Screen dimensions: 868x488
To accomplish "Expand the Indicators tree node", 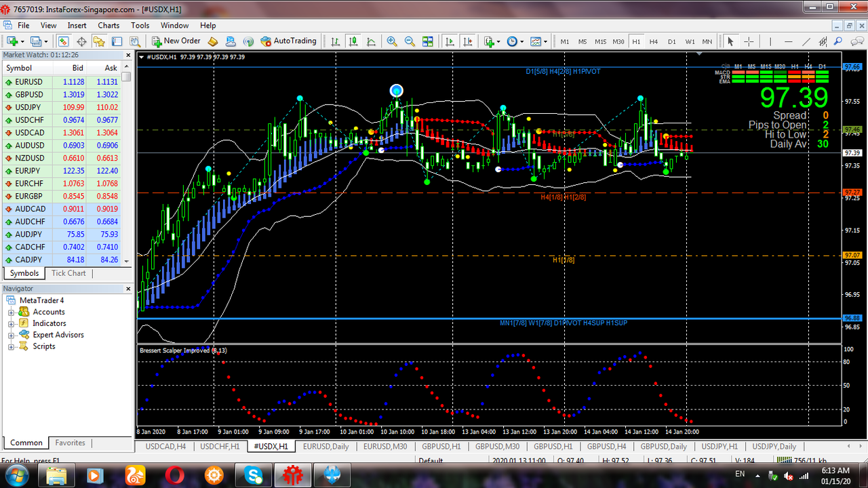I will [x=12, y=324].
